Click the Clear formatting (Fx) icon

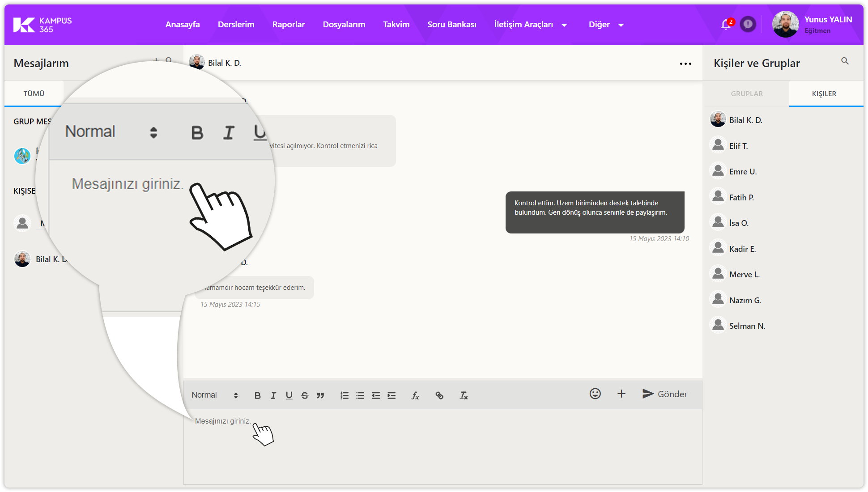(x=464, y=395)
